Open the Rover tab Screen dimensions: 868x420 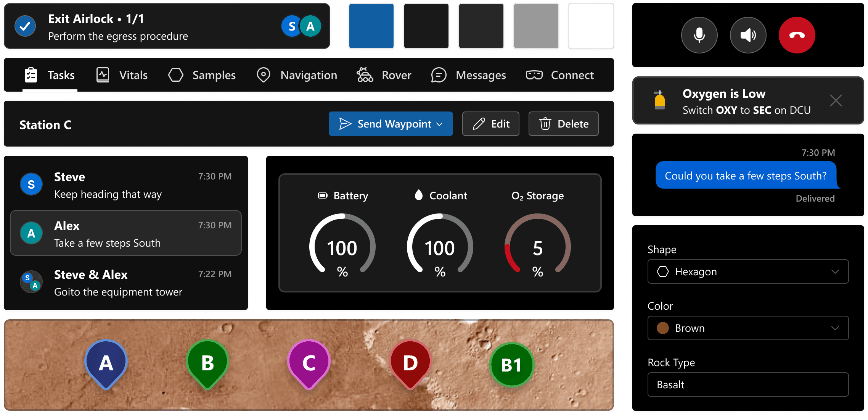click(384, 75)
